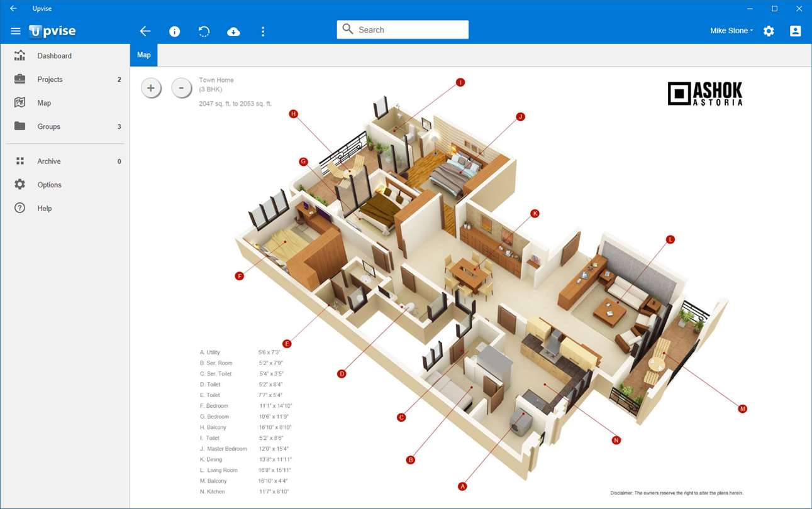The image size is (812, 509).
Task: Open the three-dot more options menu
Action: click(x=263, y=31)
